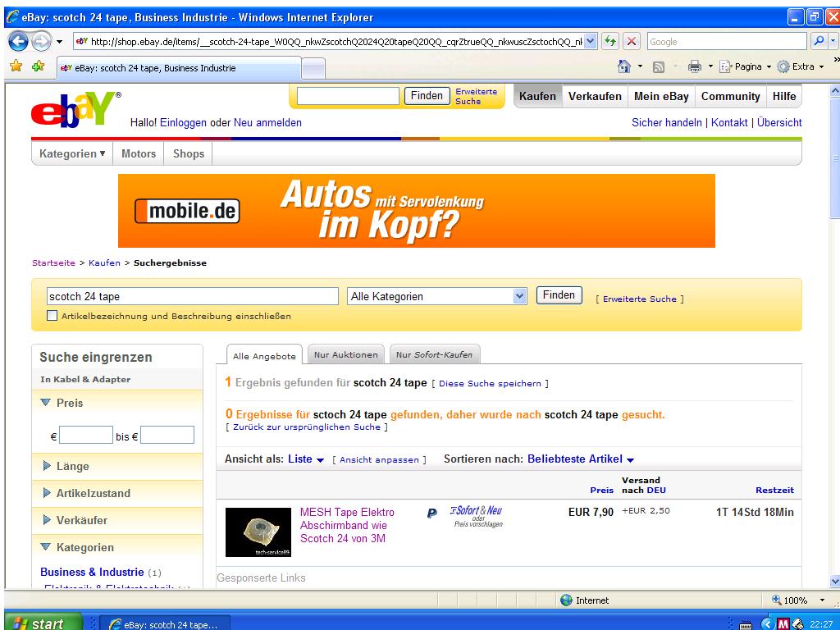Check Artikelbezeichnung und Beschreibung einschließen box
This screenshot has width=840, height=630.
coord(52,316)
